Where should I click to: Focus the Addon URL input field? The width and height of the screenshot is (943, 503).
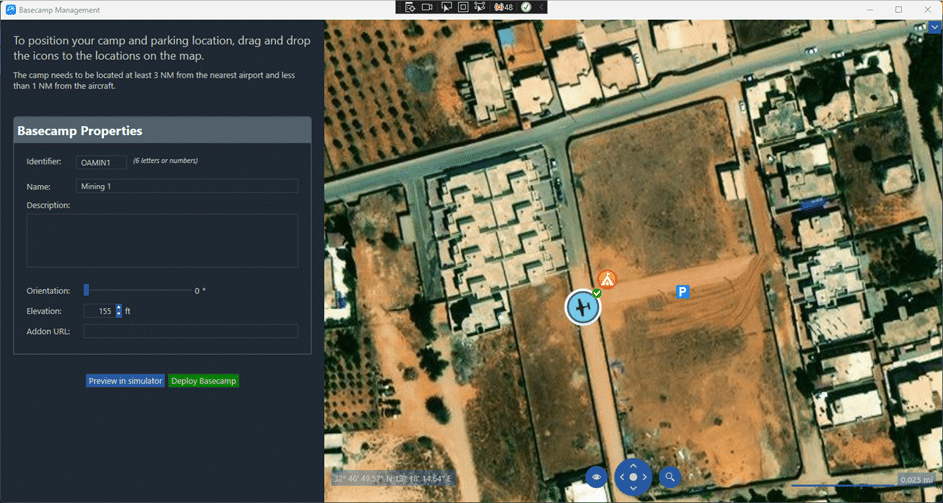[x=191, y=331]
